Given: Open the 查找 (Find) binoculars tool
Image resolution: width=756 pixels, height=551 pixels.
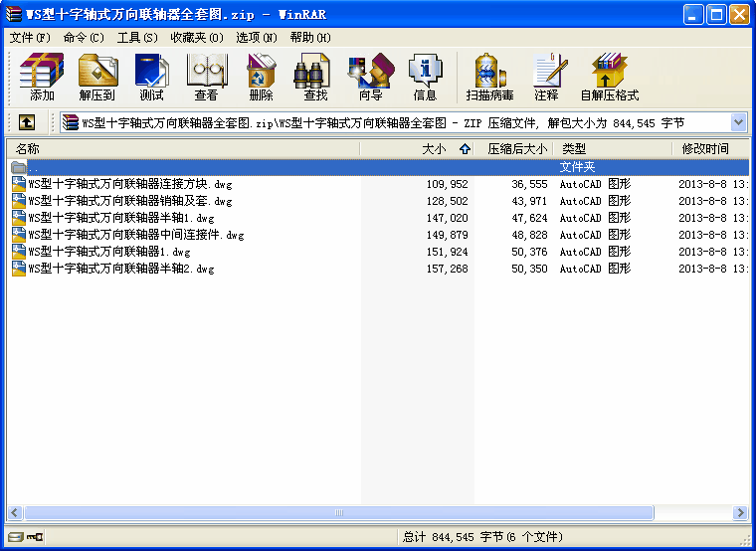Looking at the screenshot, I should pos(315,78).
